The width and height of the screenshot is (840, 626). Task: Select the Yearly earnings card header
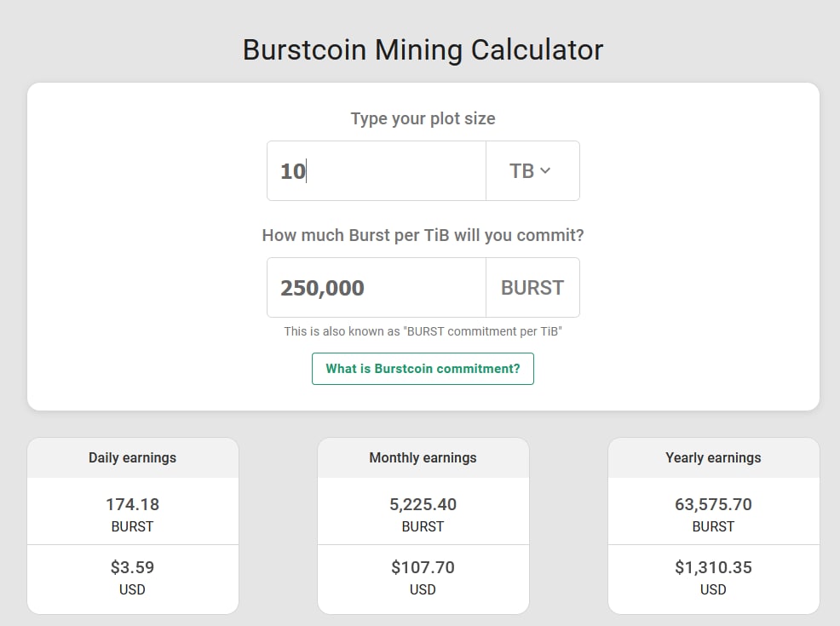[713, 457]
